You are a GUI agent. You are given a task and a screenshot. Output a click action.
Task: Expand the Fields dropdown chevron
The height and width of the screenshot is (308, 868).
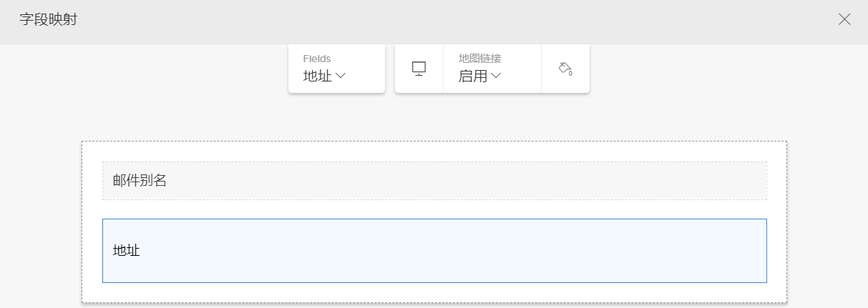[x=341, y=76]
